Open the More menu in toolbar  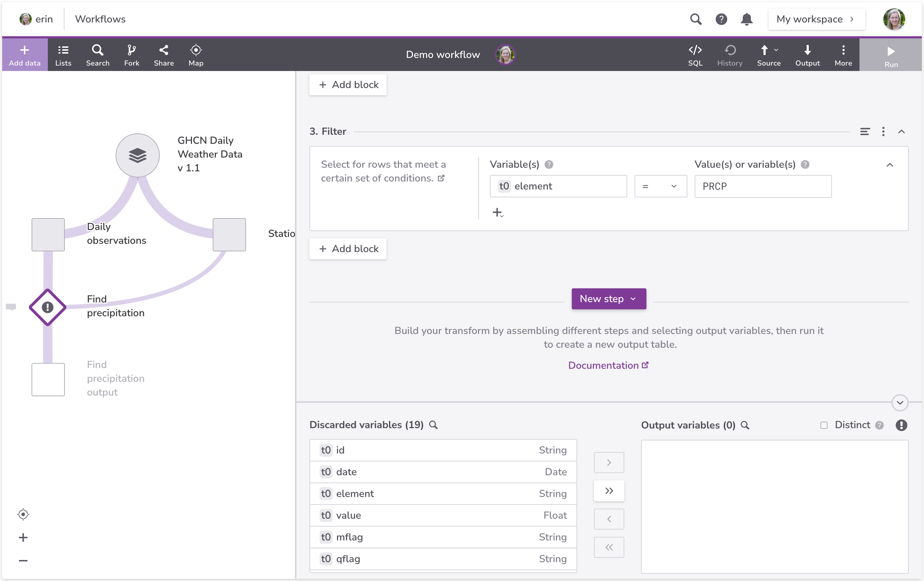point(842,54)
